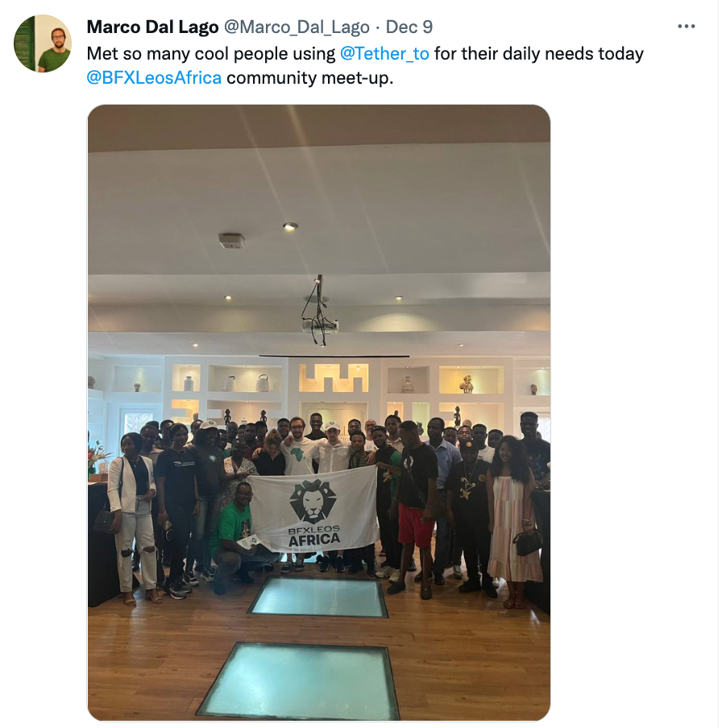Open the @BFXLeosAfrica mention
The width and height of the screenshot is (722, 728).
154,78
